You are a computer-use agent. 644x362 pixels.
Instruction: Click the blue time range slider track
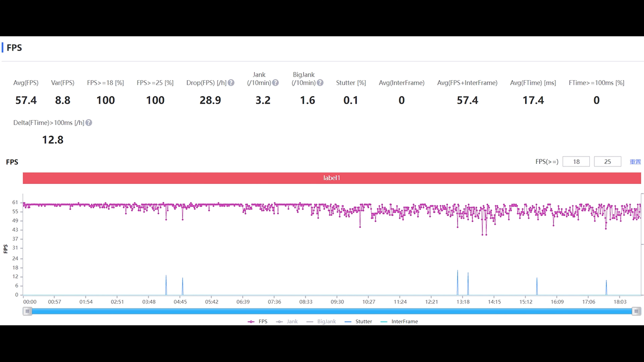(x=332, y=311)
